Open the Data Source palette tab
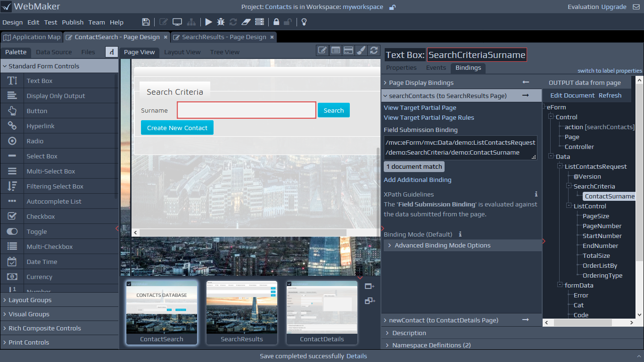The image size is (644, 362). 54,52
